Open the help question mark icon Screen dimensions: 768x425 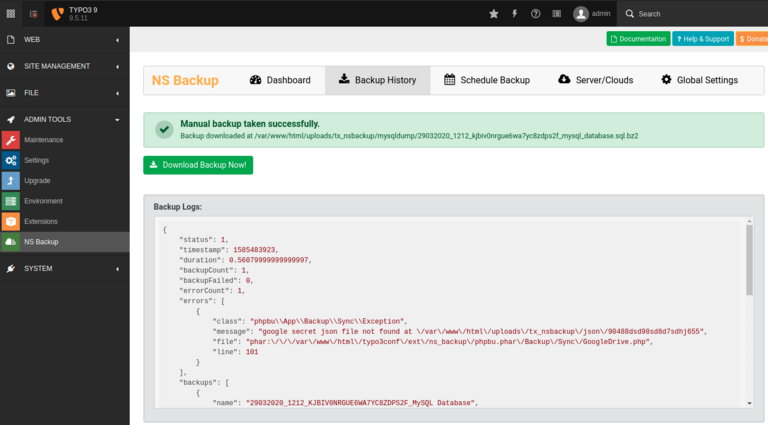tap(536, 14)
